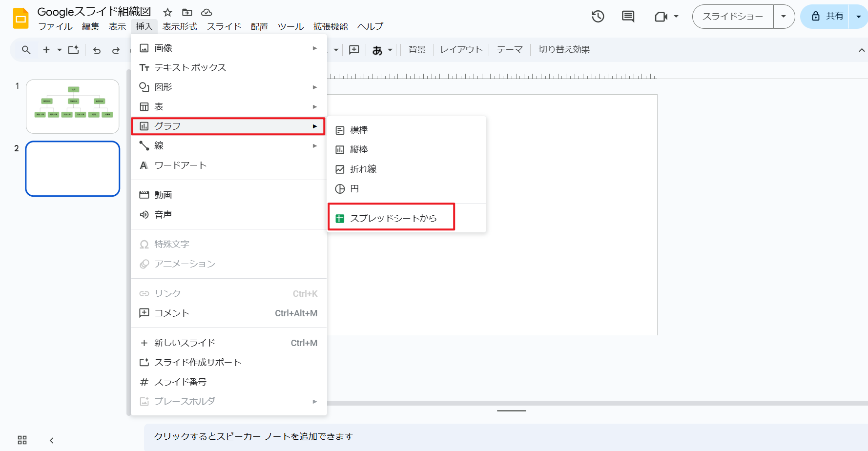
Task: Click the Google Slides logo icon
Action: [21, 18]
